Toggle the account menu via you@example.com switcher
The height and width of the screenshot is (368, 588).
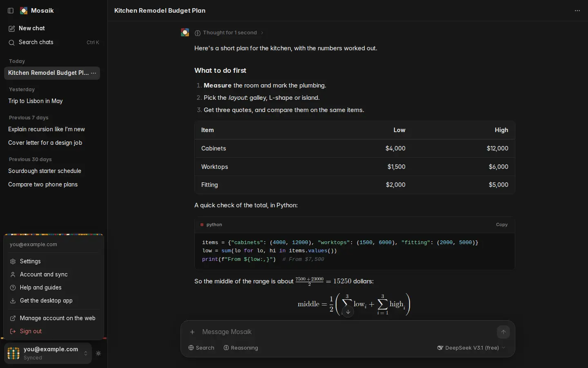pyautogui.click(x=48, y=353)
